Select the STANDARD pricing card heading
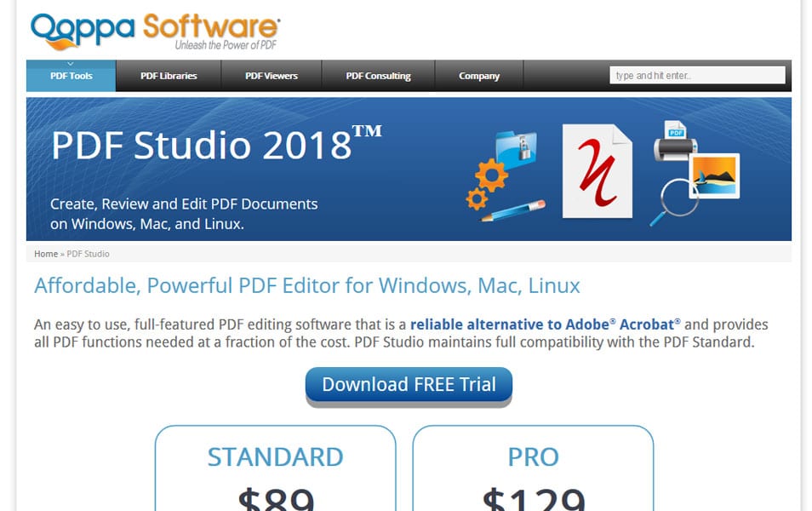The image size is (812, 511). tap(275, 457)
